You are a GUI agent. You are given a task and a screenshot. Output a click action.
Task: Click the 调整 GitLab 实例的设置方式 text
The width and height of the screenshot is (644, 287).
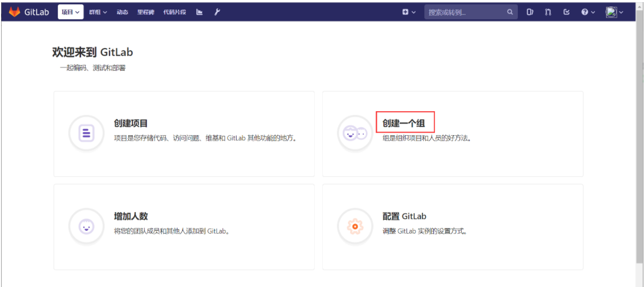[x=426, y=231]
